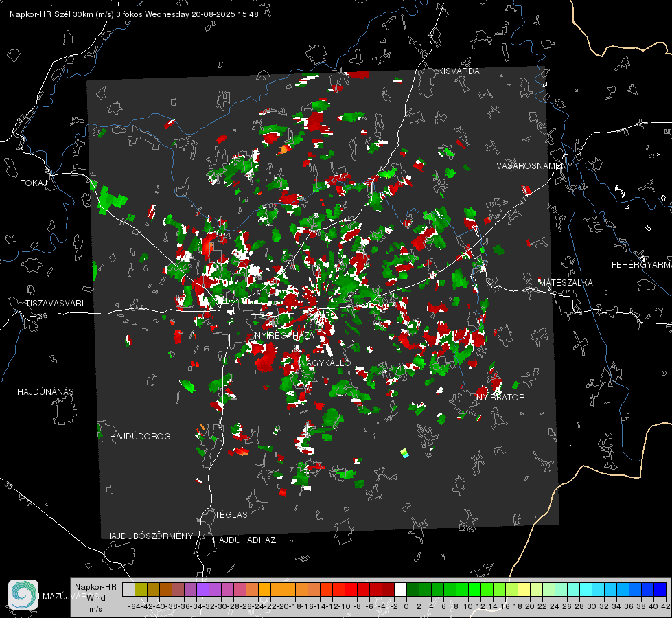Click the cyan-yellow isolated echo southeast of Nagykálló

(x=404, y=453)
